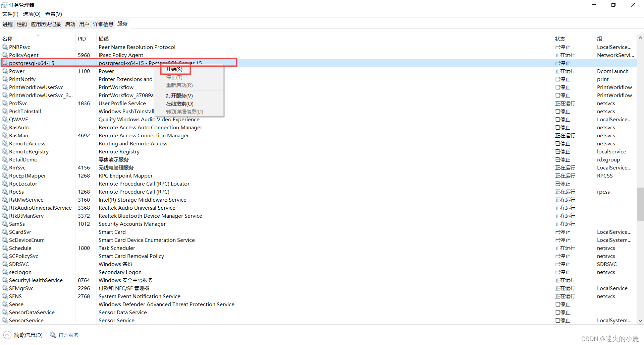
Task: Collapse to 简略信息 with the chevron button
Action: click(x=7, y=335)
